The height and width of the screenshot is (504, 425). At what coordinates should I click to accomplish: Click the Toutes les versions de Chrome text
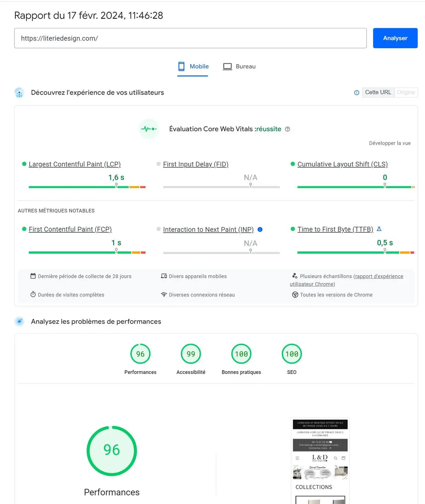(336, 295)
